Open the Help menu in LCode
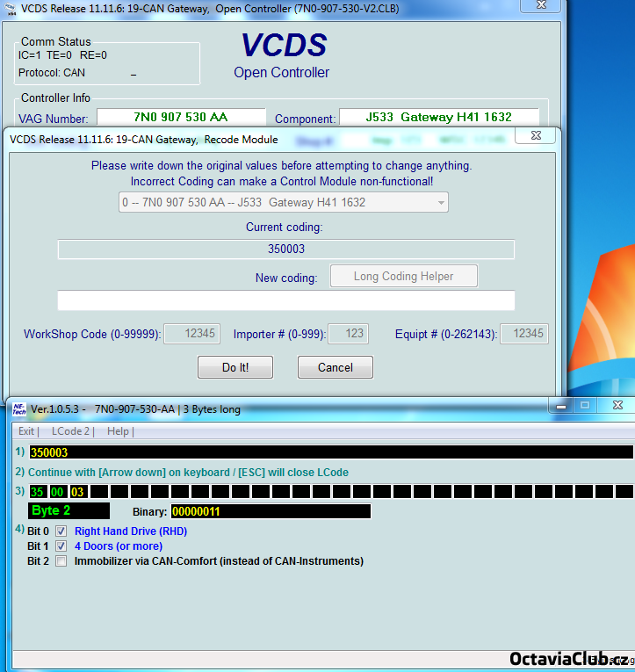 pyautogui.click(x=119, y=431)
